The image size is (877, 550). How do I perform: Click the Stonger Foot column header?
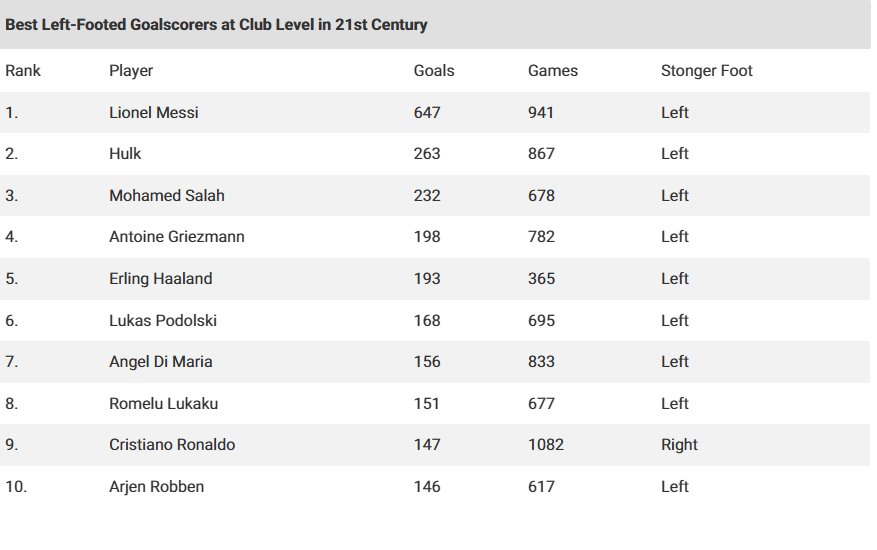[x=707, y=71]
